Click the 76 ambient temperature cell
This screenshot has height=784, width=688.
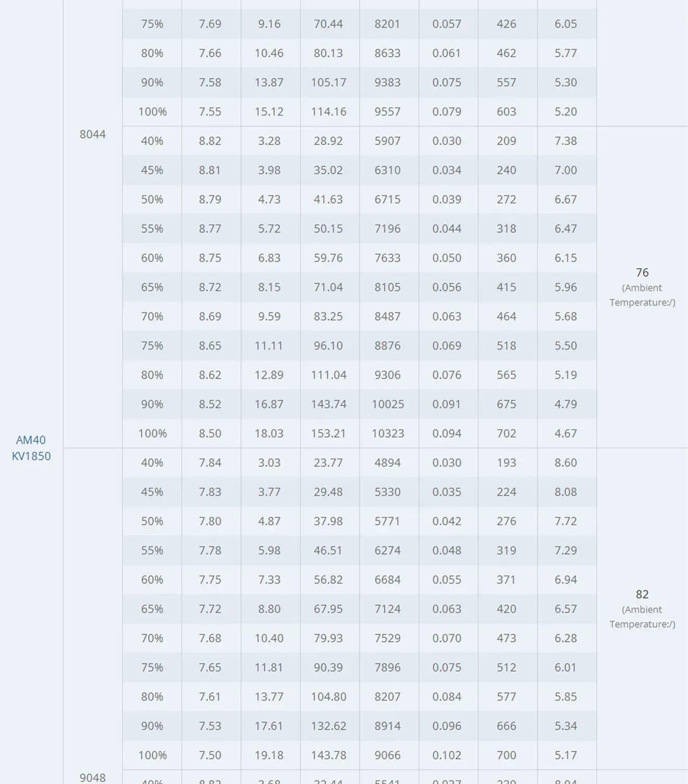coord(642,287)
